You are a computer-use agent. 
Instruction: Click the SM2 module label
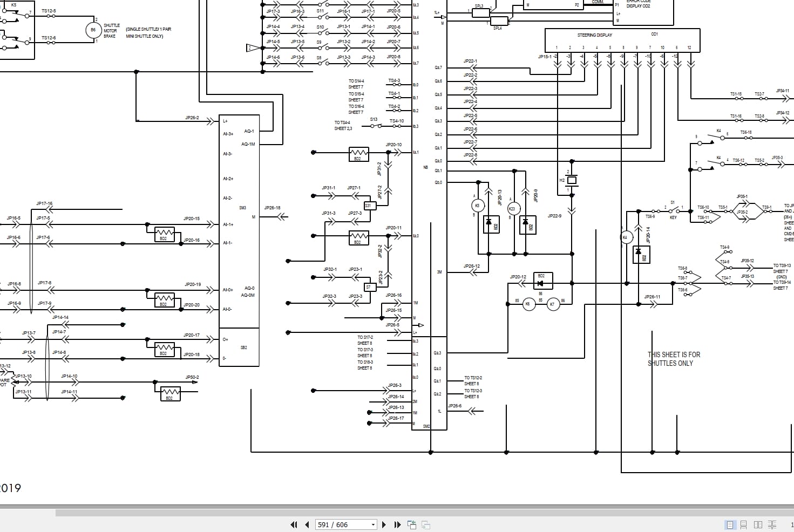(x=426, y=426)
